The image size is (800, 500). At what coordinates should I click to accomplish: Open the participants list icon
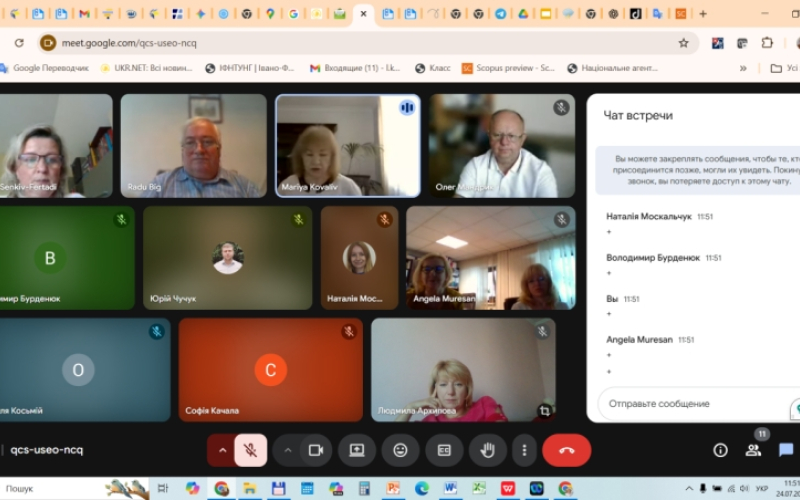pos(753,450)
